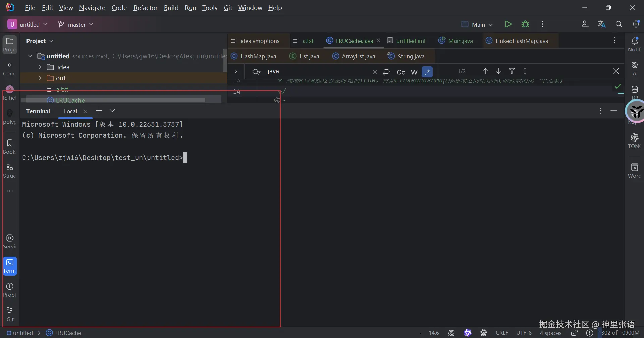Toggle the search filter options
This screenshot has height=338, width=644.
click(x=512, y=71)
